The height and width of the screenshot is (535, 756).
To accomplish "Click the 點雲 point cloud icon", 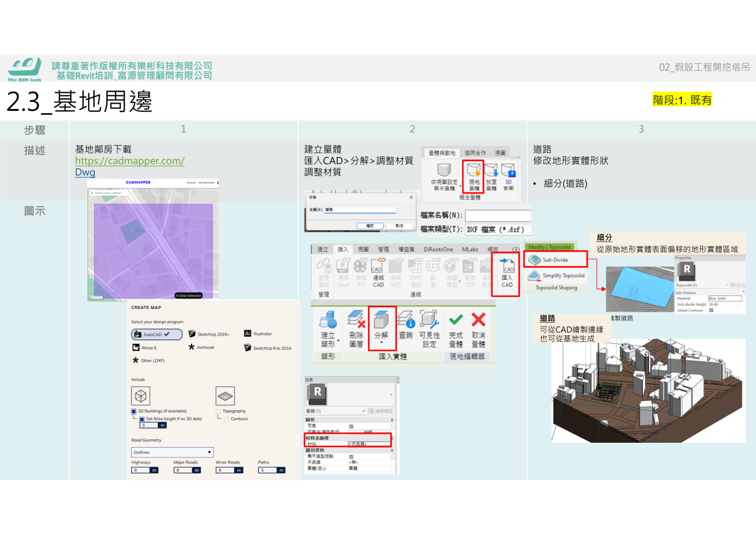I will (x=433, y=273).
